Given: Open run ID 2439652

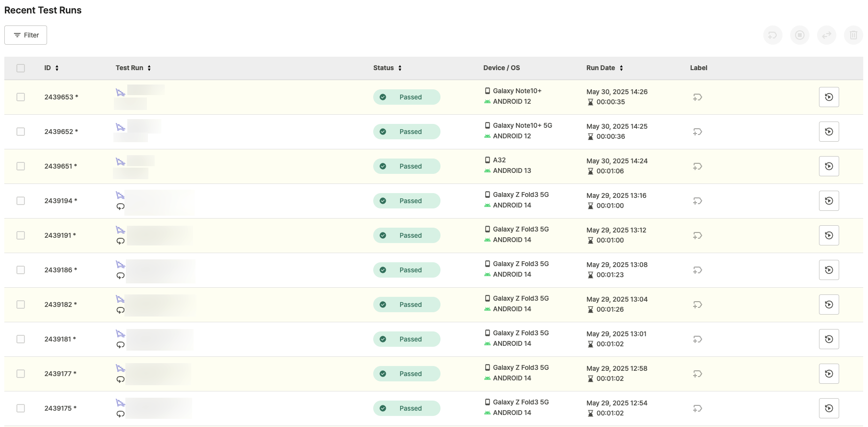Looking at the screenshot, I should click(x=61, y=132).
